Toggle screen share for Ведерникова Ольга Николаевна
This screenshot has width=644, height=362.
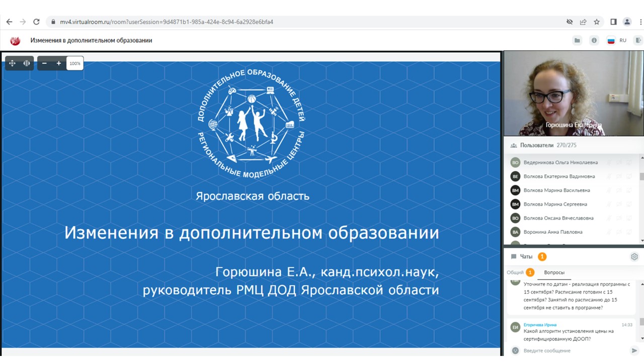(x=629, y=162)
